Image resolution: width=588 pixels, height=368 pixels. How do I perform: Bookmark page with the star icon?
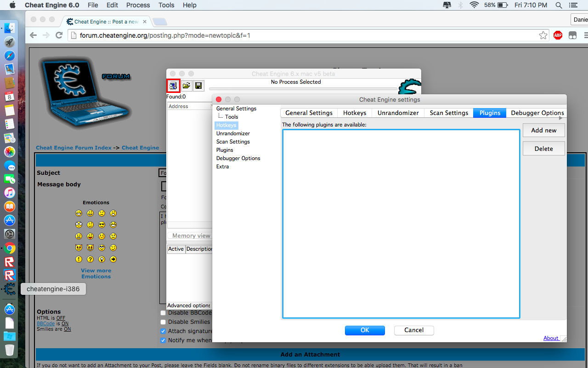(x=543, y=35)
